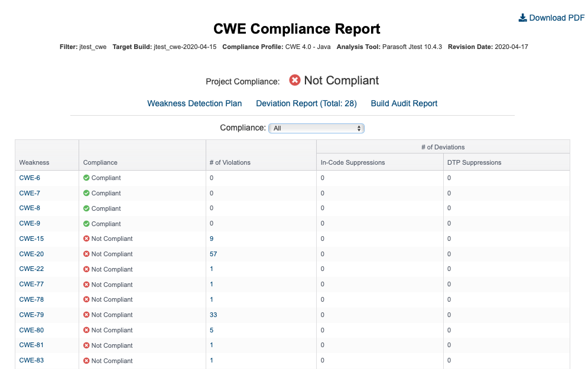Click the green check icon for CWE-6

coord(86,178)
